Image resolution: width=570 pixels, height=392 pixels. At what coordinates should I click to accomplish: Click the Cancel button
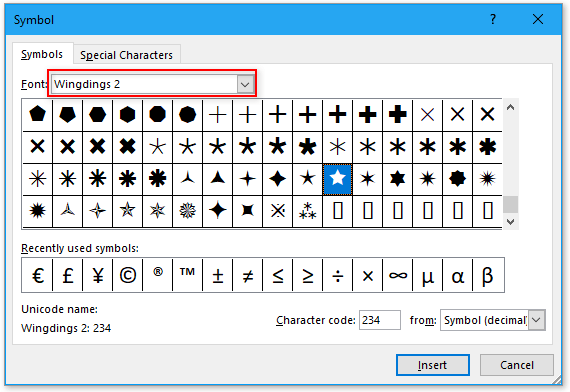(517, 365)
